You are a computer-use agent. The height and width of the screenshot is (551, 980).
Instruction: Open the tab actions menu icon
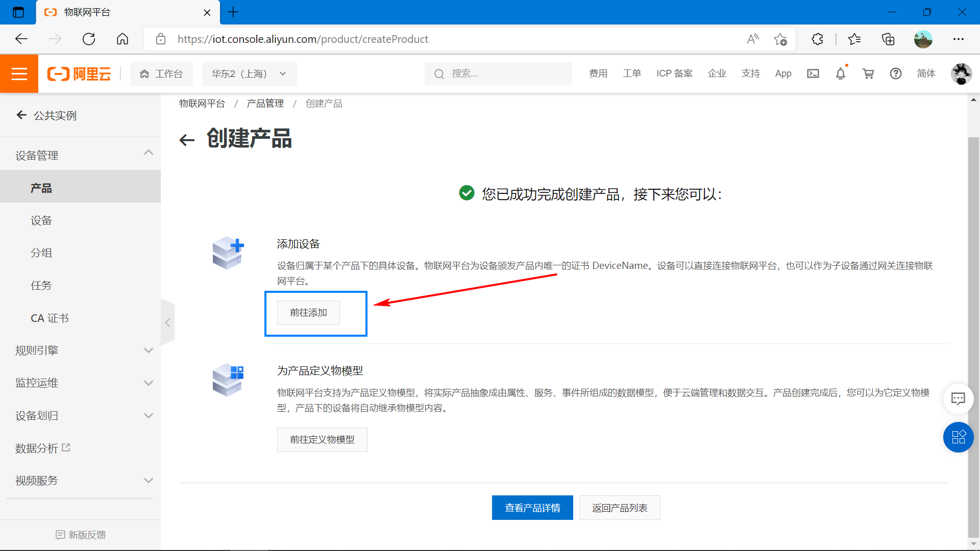click(18, 12)
